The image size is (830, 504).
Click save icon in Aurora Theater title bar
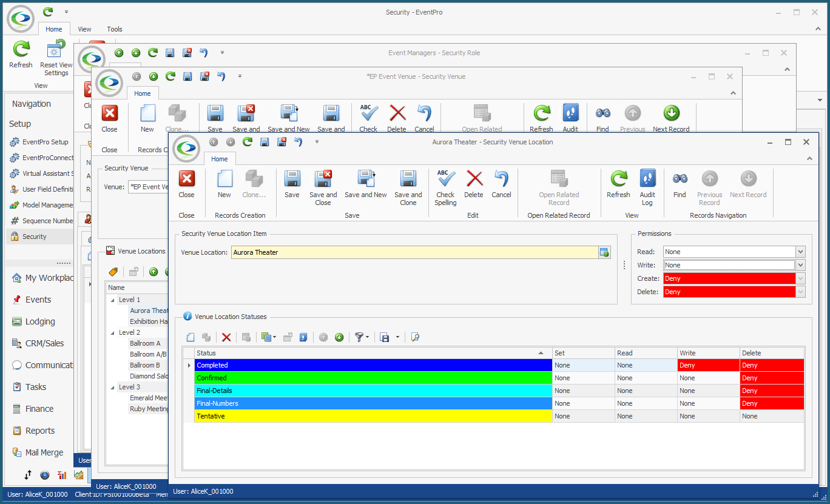[x=265, y=142]
